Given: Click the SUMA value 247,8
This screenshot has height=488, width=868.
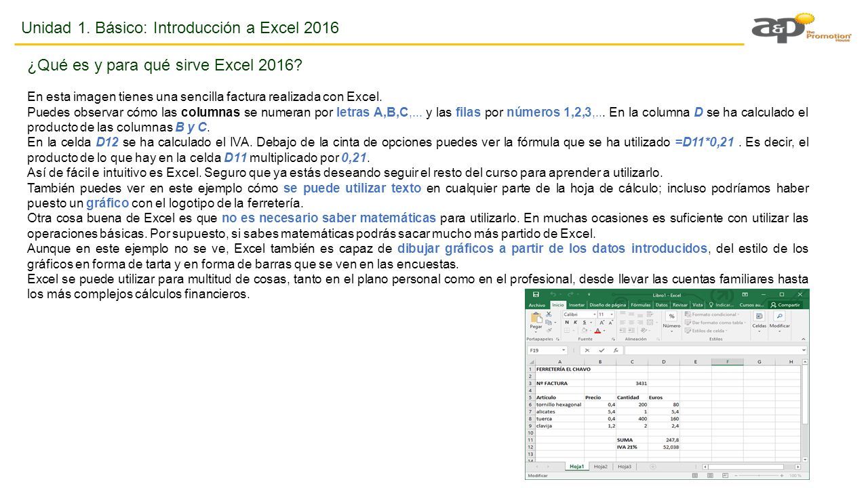Looking at the screenshot, I should click(664, 440).
